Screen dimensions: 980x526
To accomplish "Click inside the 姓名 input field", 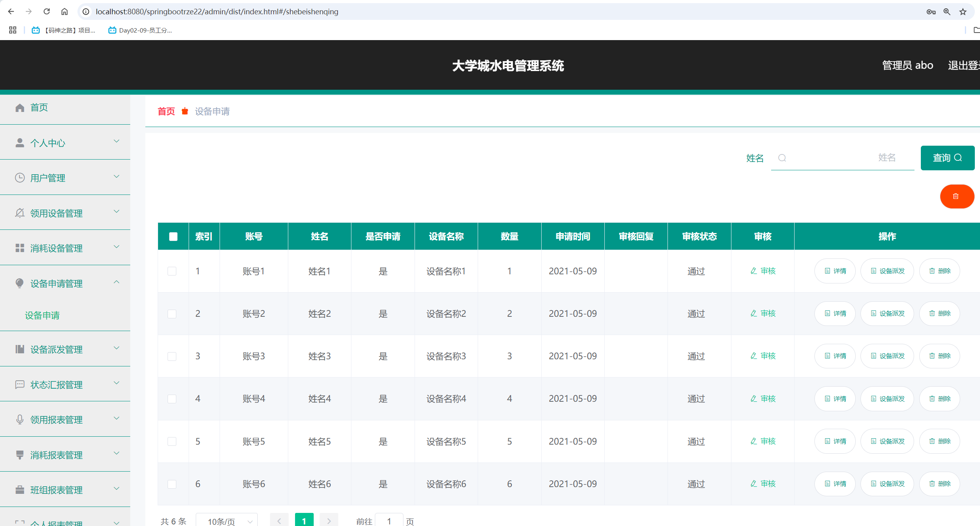I will (x=842, y=158).
